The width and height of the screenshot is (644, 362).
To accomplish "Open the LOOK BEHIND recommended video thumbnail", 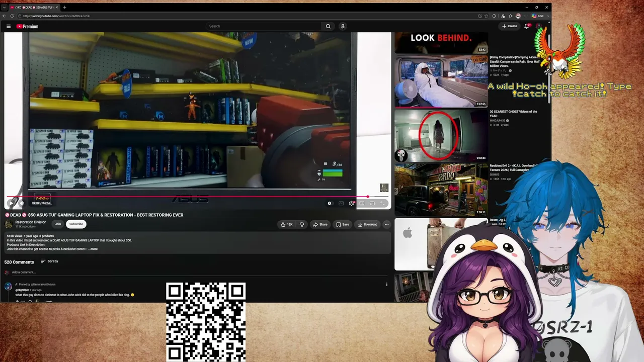I will coord(441,43).
